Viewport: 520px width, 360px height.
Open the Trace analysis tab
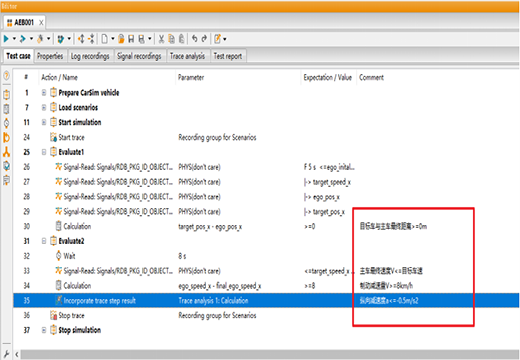click(x=187, y=56)
